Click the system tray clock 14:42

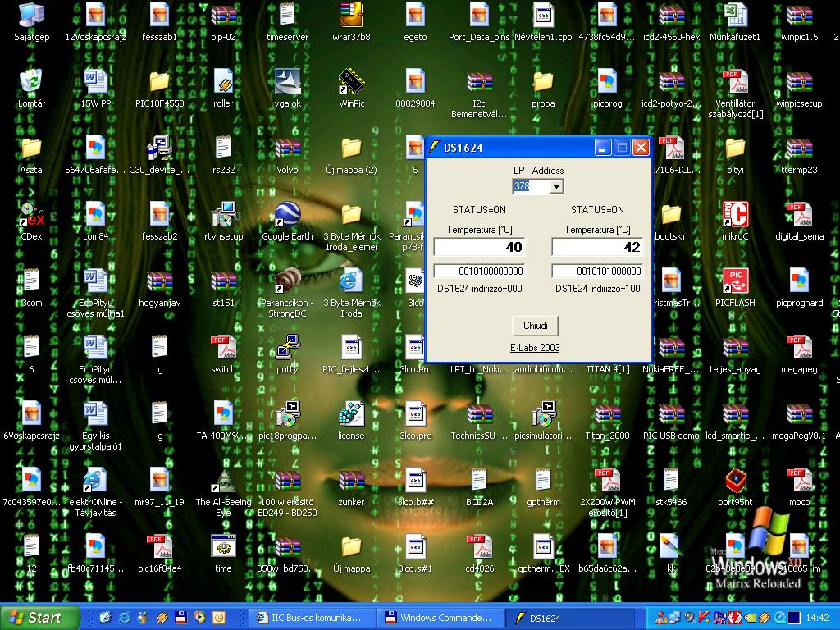[x=817, y=618]
